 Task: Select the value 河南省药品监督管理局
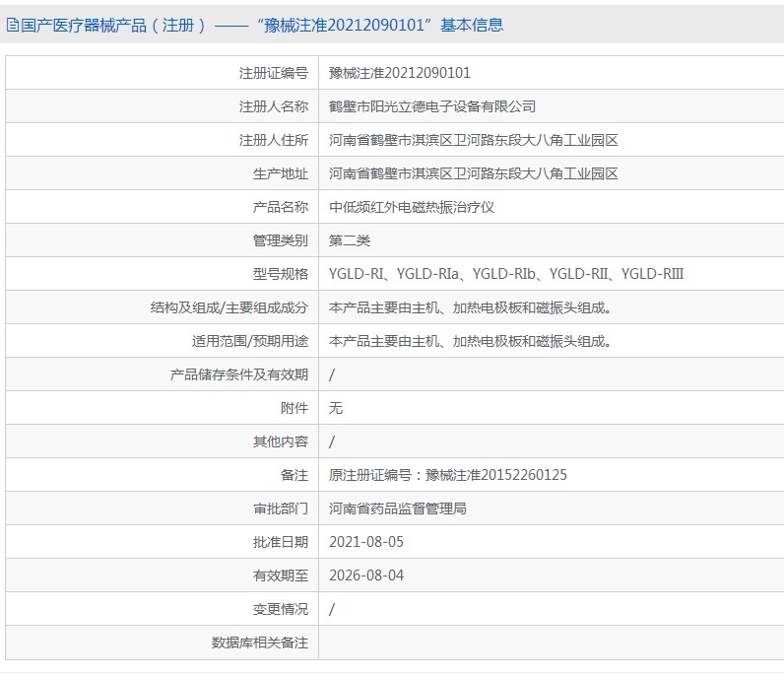(x=398, y=508)
